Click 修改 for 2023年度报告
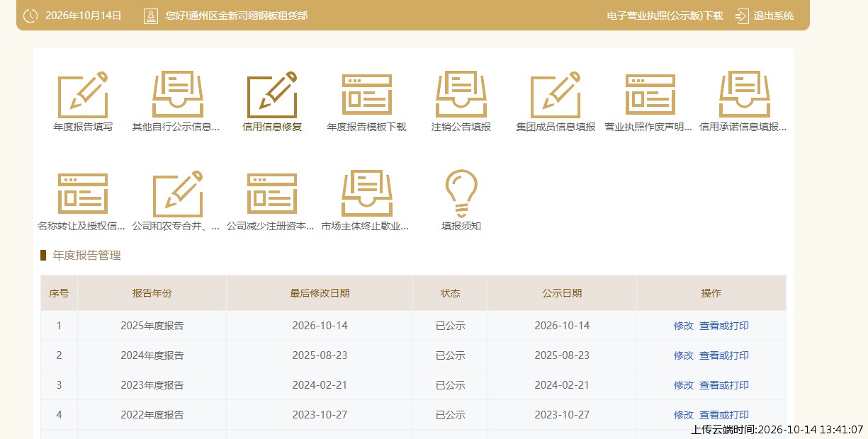The image size is (868, 439). click(x=684, y=385)
